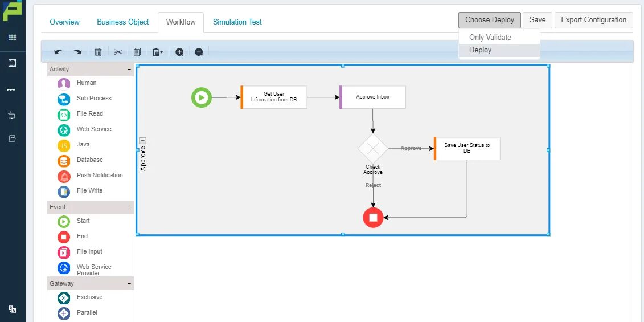Select the red End node on canvas
The image size is (644, 322).
point(373,218)
